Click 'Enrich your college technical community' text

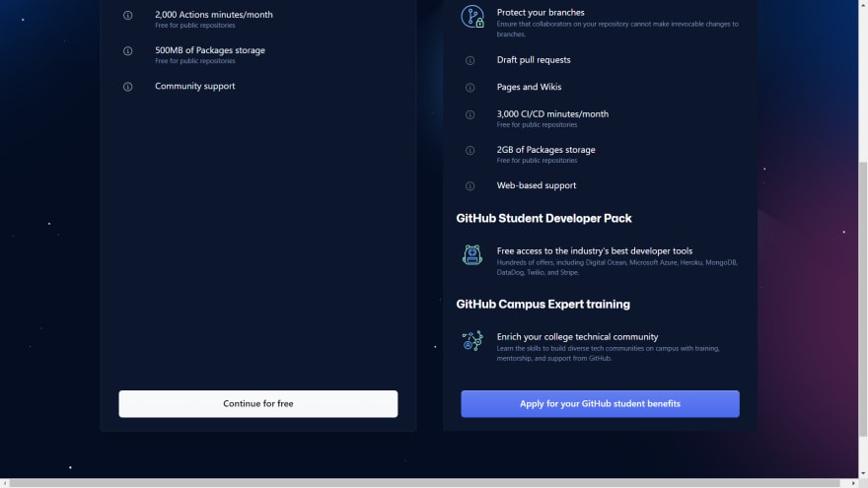[x=577, y=336]
